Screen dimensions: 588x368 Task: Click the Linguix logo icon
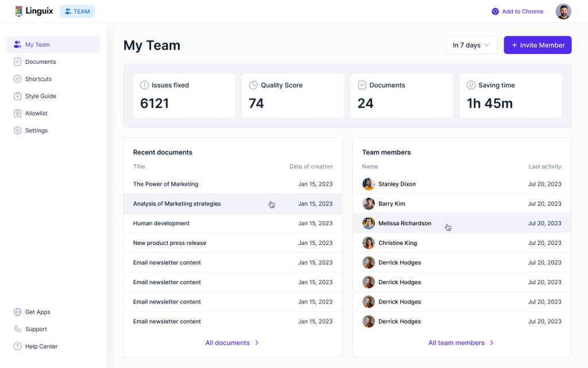click(x=19, y=11)
